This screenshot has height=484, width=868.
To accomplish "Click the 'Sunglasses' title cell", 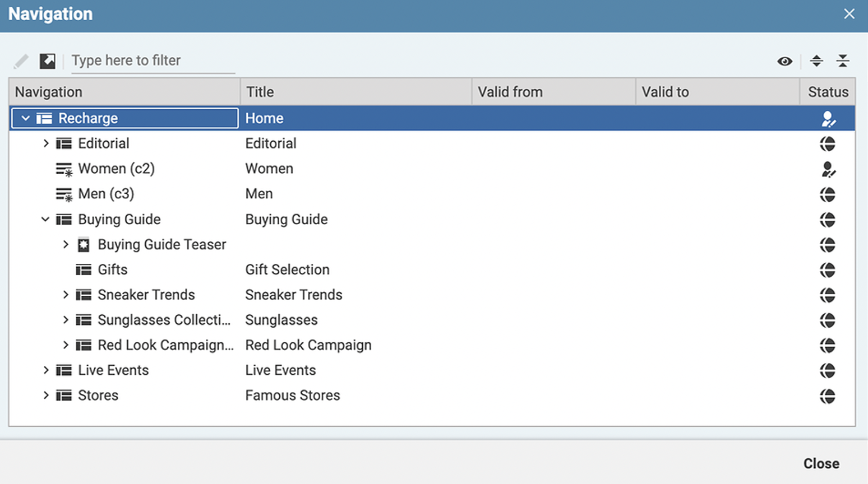I will click(281, 320).
